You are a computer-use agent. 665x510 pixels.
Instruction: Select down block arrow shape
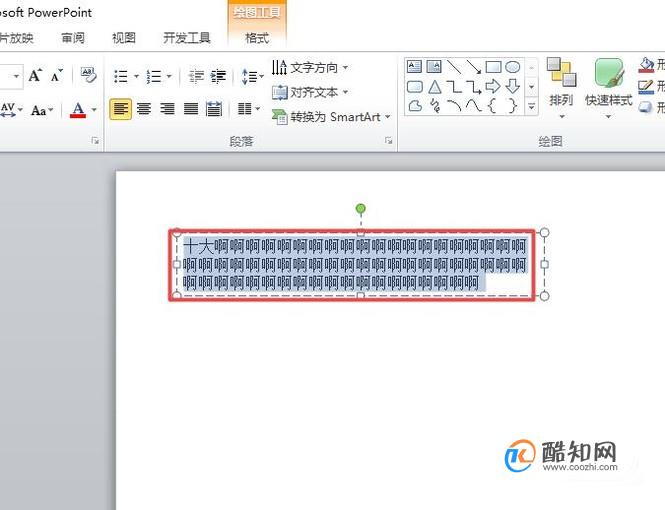pos(513,86)
